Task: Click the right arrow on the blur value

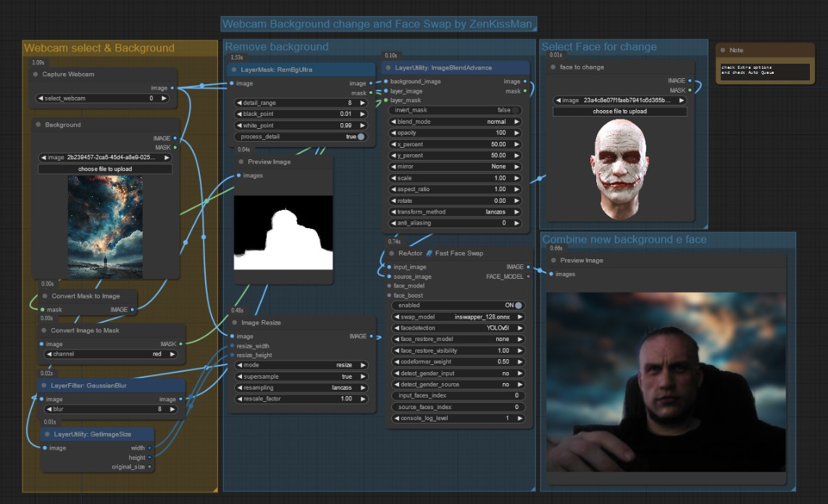Action: click(172, 409)
